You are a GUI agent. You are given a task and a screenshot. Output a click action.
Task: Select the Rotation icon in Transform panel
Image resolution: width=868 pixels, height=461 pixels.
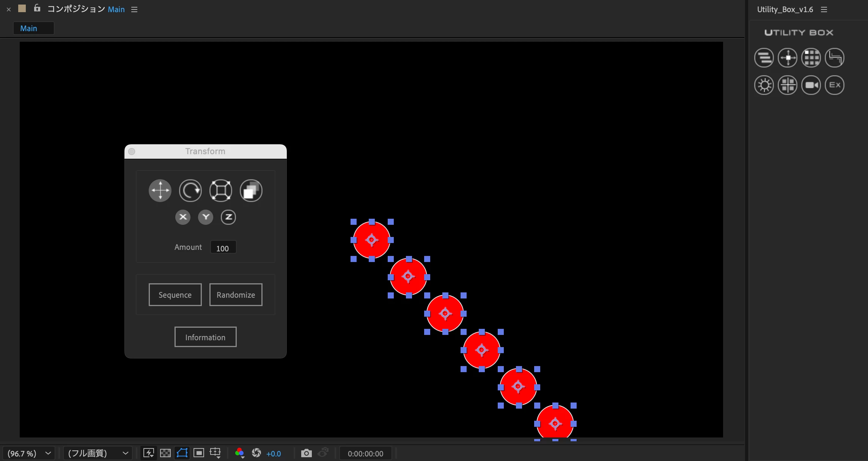point(190,191)
